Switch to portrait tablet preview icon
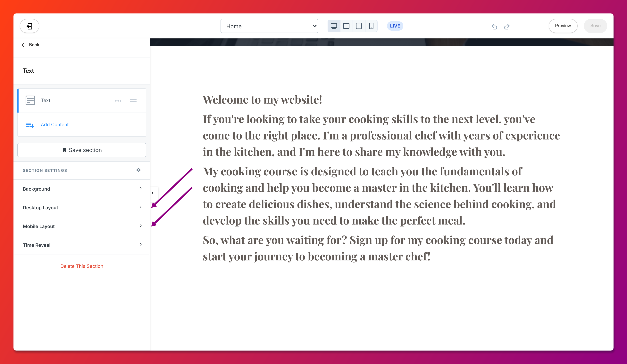The image size is (627, 364). (x=359, y=26)
